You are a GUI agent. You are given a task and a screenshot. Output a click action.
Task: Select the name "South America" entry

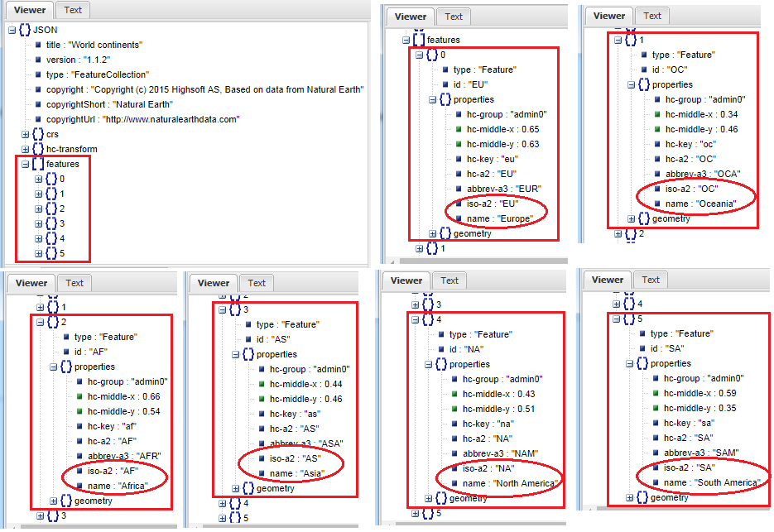710,482
